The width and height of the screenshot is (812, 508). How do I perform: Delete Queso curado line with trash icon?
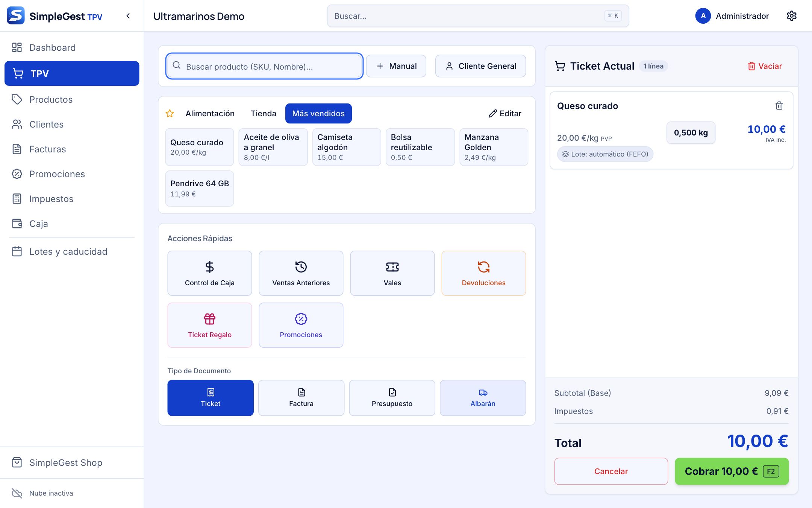pos(779,106)
